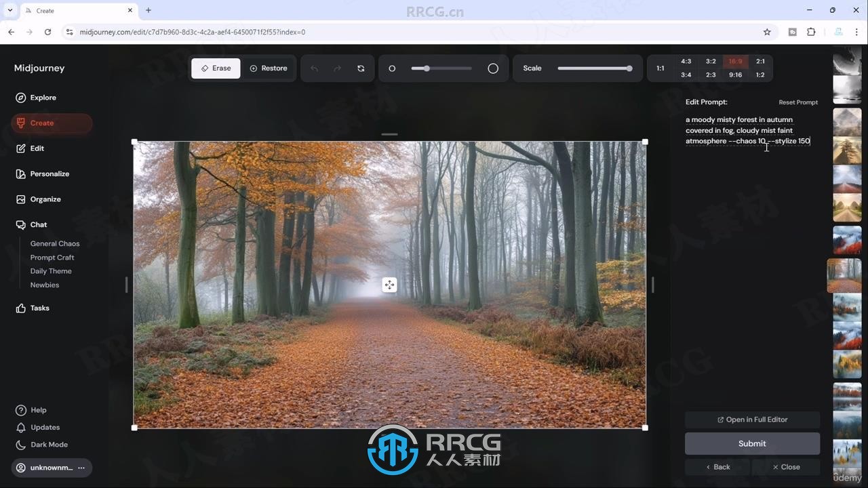868x488 pixels.
Task: Open the Create page
Action: click(x=52, y=123)
